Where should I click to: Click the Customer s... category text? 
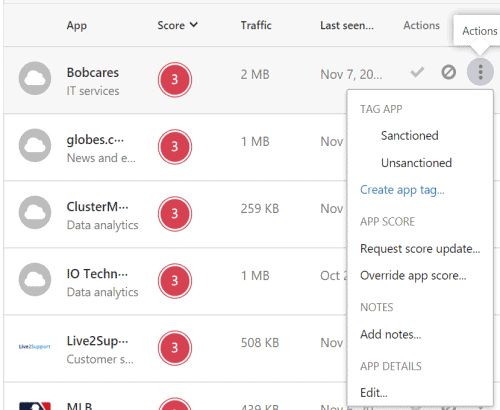(100, 359)
